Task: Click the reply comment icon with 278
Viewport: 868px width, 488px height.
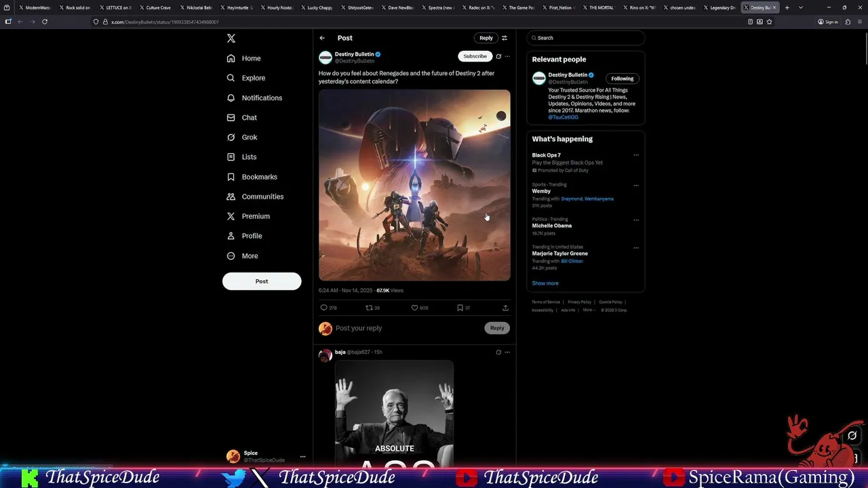Action: click(328, 308)
